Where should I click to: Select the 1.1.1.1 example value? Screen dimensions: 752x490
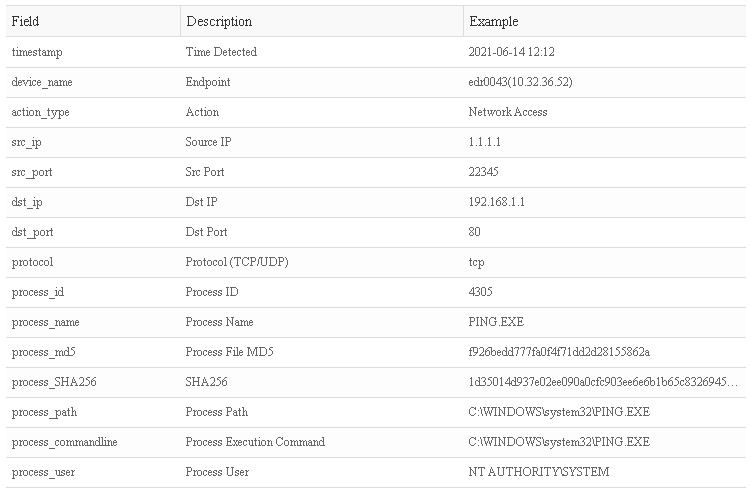(x=484, y=142)
